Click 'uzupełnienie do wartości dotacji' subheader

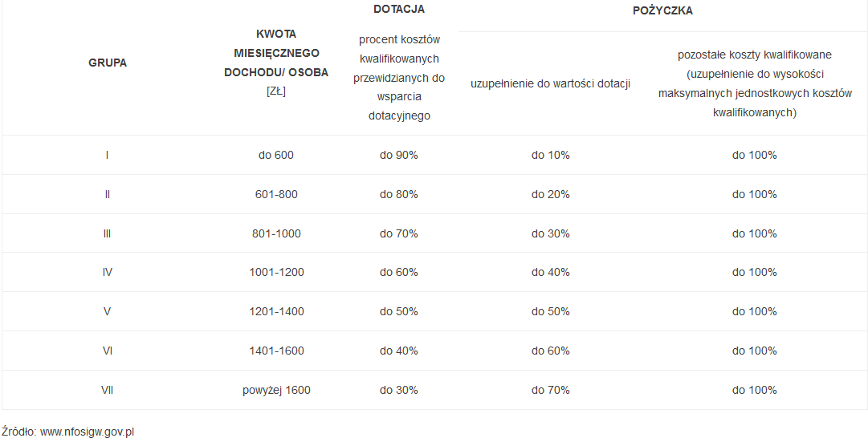550,84
